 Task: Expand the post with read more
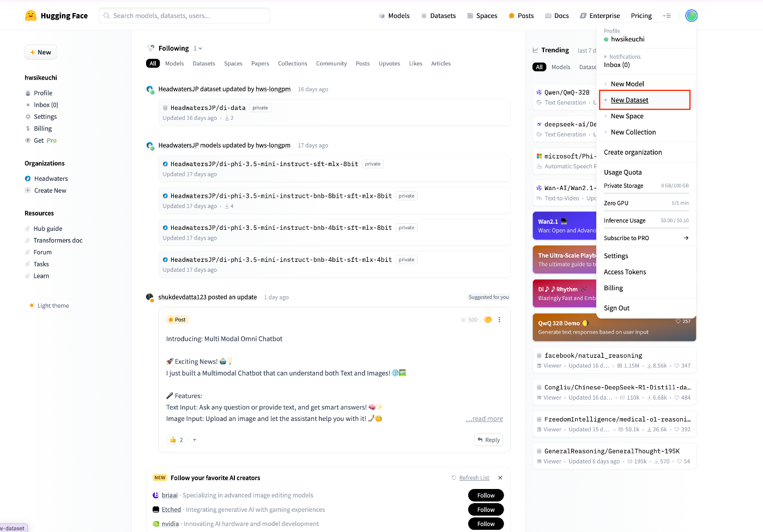(x=484, y=419)
